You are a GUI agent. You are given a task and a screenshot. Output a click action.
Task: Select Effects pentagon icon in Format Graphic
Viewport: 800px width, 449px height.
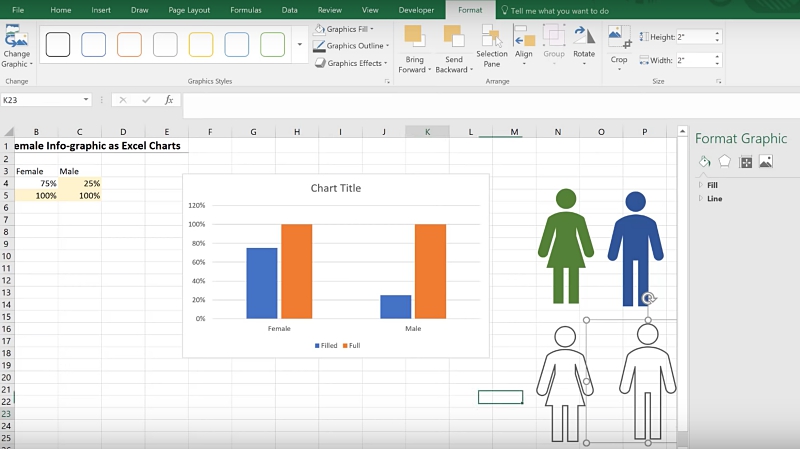click(x=724, y=162)
